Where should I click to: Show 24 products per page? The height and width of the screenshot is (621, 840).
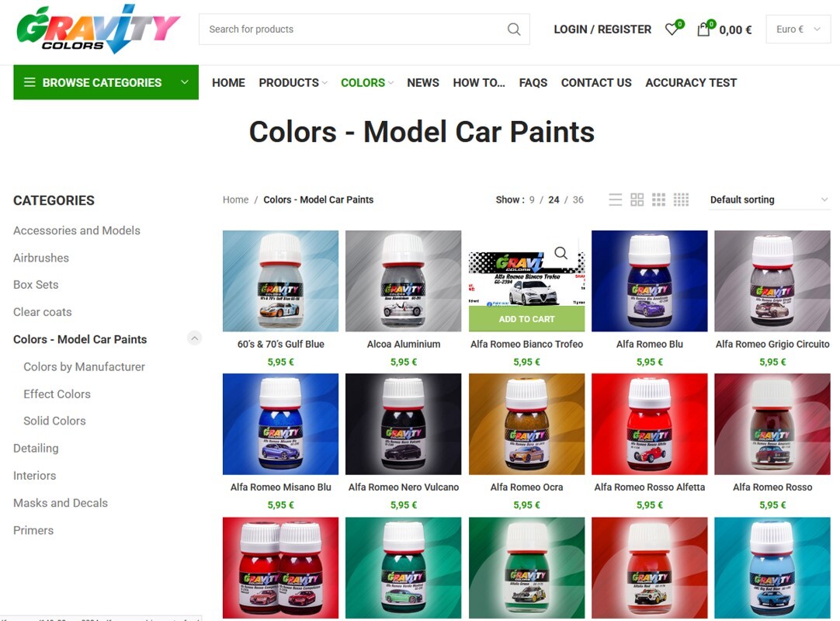[x=554, y=199]
